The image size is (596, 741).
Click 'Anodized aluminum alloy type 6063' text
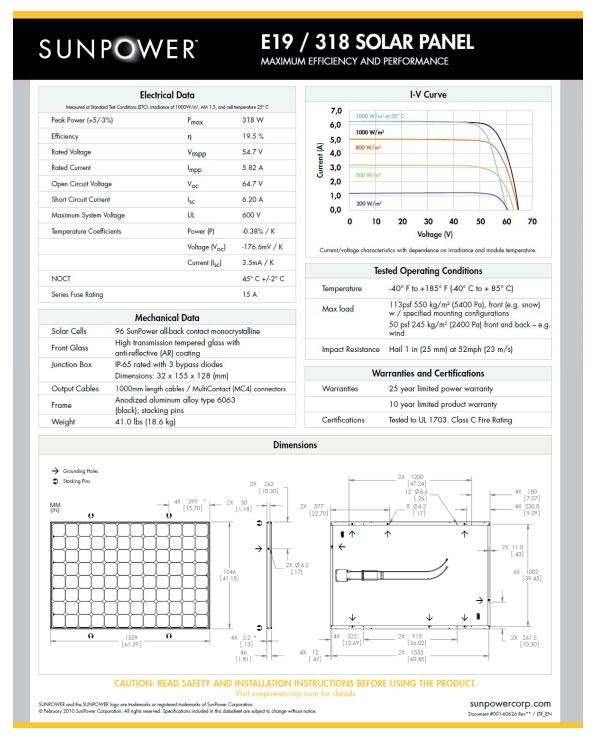click(x=175, y=400)
